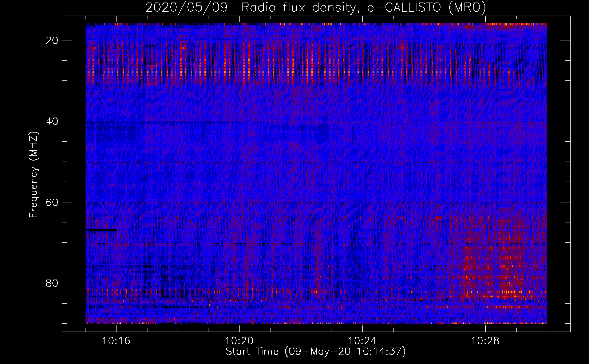Click the 10:28 time tick label
This screenshot has height=364, width=589.
point(485,341)
